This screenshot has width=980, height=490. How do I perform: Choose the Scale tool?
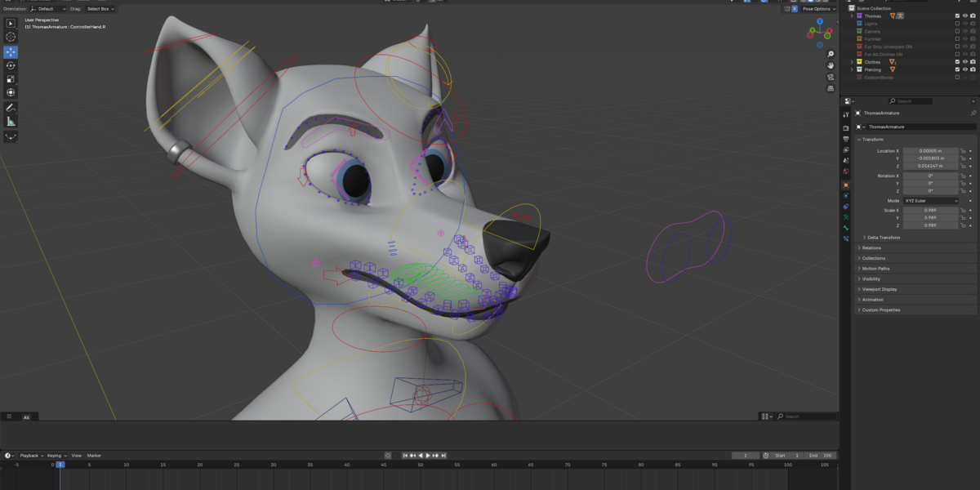click(11, 79)
